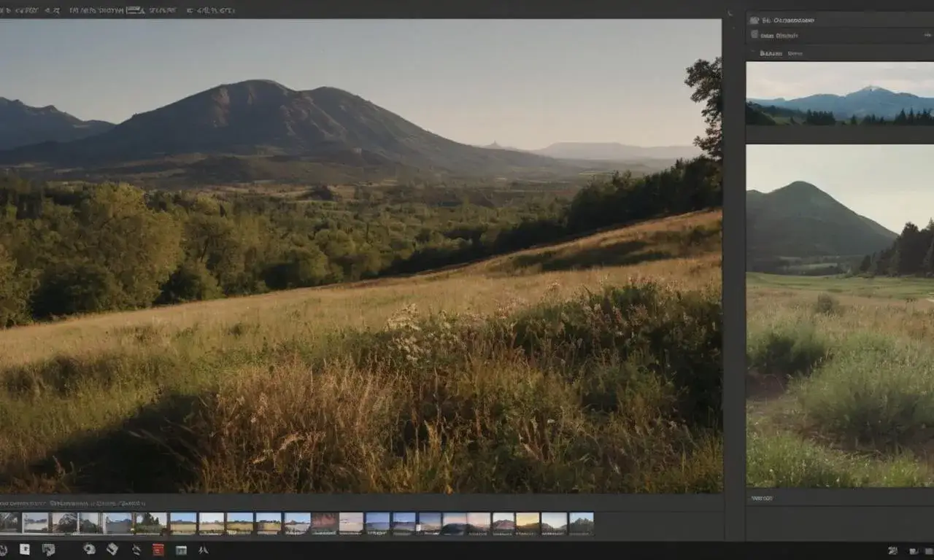Viewport: 934px width, 560px height.
Task: Click the folder icon in first right panel row
Action: click(x=755, y=20)
